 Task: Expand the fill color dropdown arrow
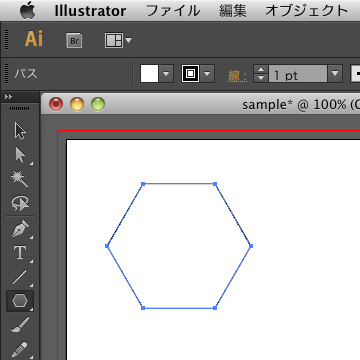pos(166,73)
